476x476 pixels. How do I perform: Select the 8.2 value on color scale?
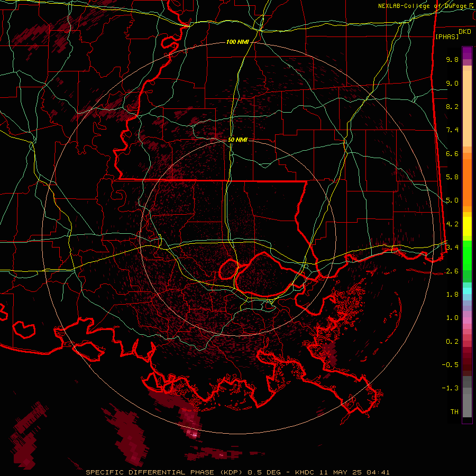452,106
